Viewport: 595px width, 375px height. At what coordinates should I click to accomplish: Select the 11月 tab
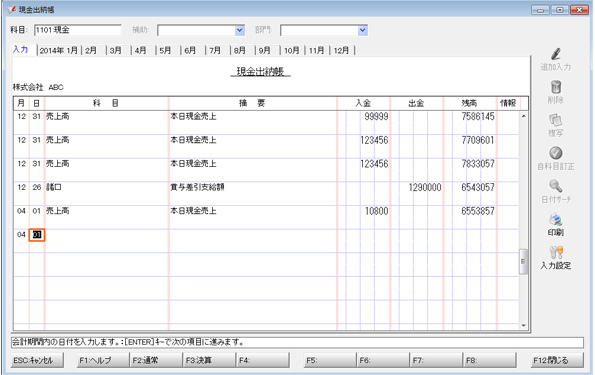(x=316, y=50)
